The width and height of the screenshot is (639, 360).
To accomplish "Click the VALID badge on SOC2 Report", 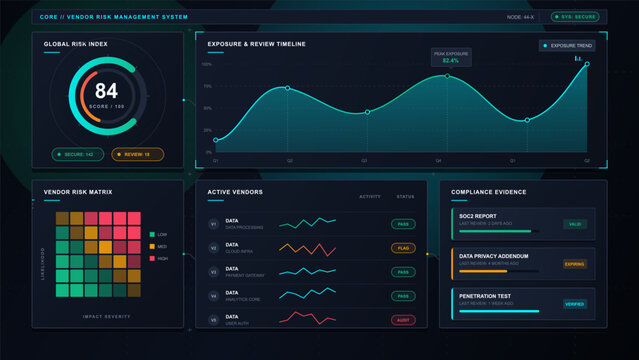I will pyautogui.click(x=575, y=224).
